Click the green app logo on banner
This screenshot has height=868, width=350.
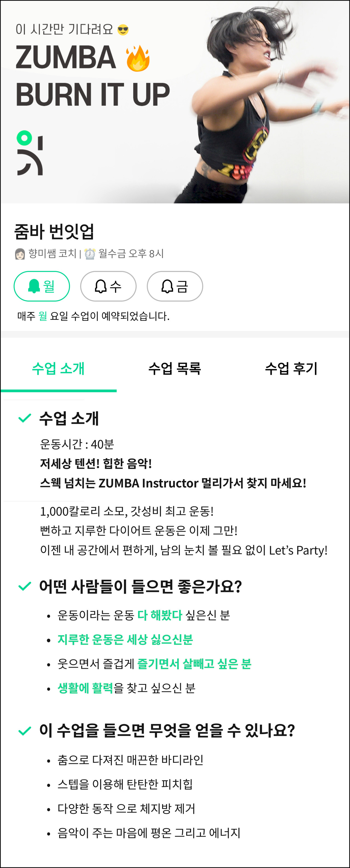(x=30, y=153)
